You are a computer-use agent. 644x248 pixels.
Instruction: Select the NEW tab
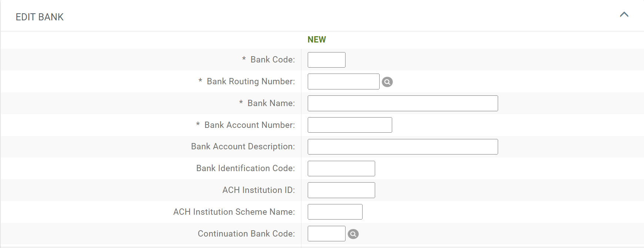tap(317, 39)
